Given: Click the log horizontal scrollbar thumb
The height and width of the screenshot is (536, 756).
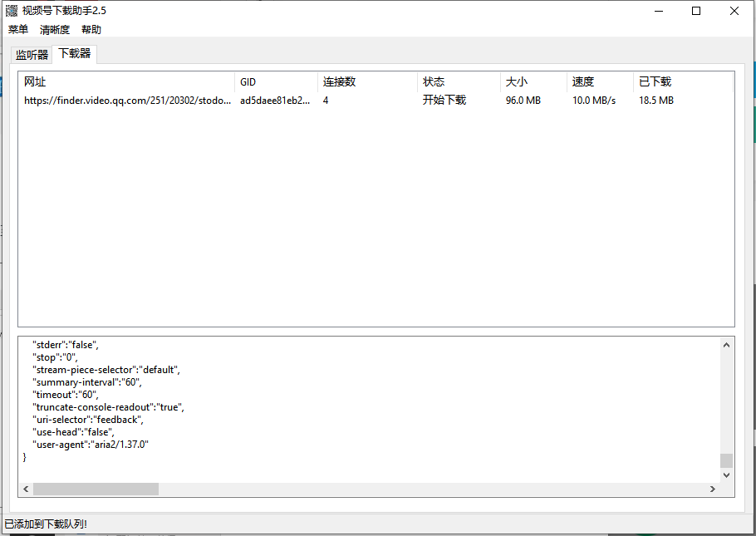Looking at the screenshot, I should point(96,489).
